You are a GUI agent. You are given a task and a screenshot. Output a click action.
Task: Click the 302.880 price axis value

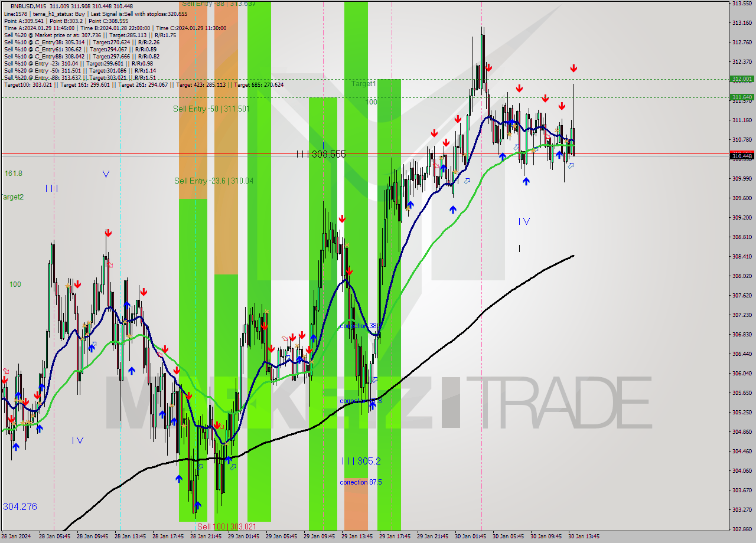tap(742, 529)
